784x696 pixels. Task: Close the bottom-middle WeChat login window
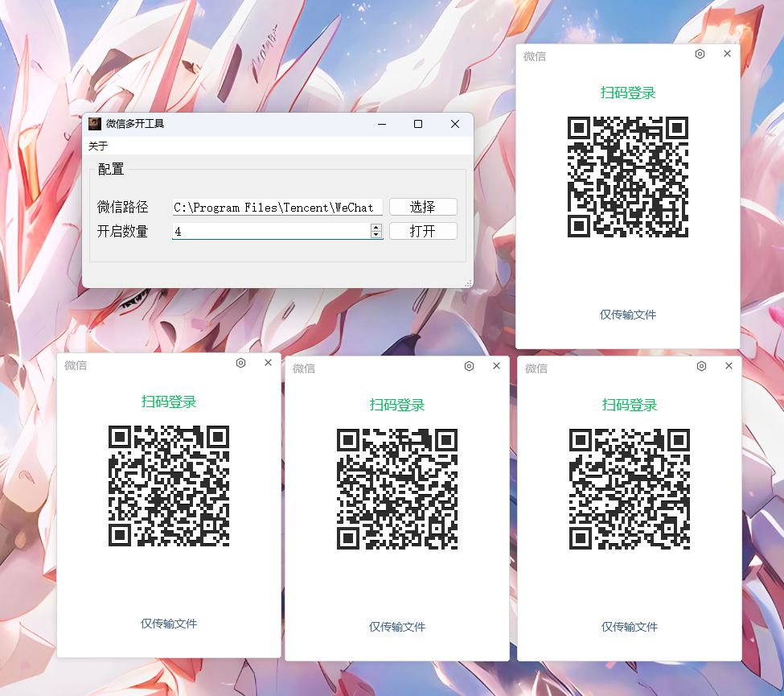click(496, 366)
